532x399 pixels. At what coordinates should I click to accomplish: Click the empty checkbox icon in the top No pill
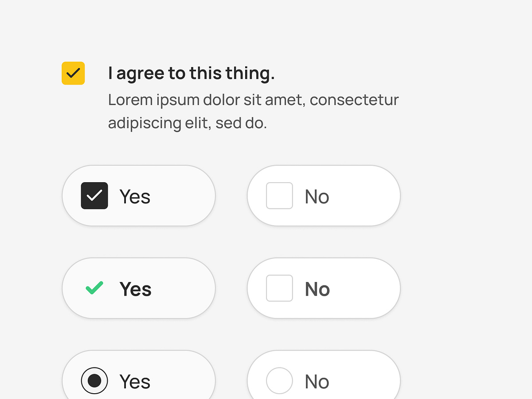point(279,195)
